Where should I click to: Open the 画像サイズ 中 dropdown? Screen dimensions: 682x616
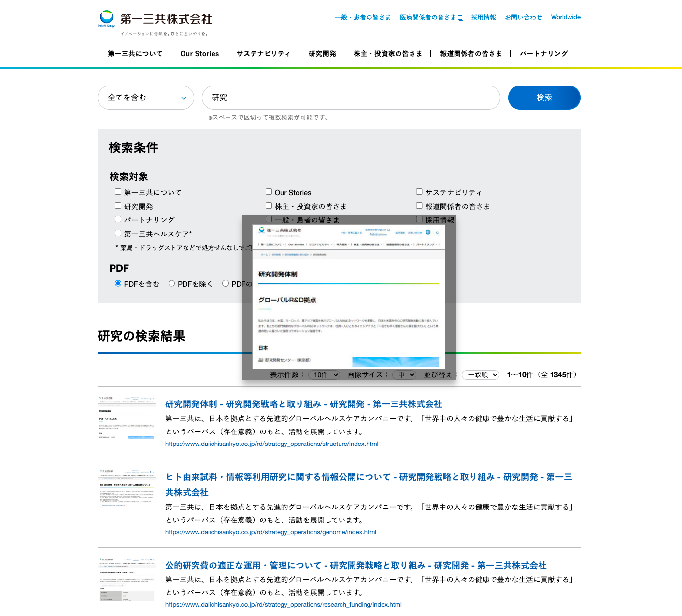click(x=404, y=375)
